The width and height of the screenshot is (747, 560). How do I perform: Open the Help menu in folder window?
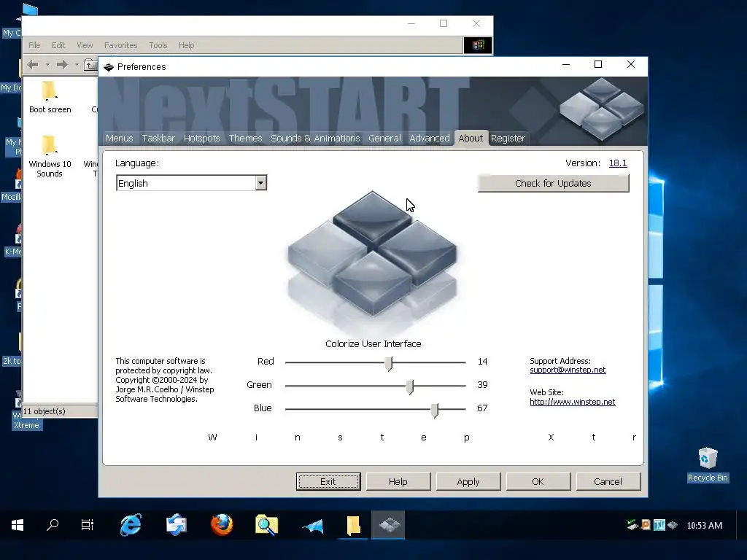[x=186, y=45]
